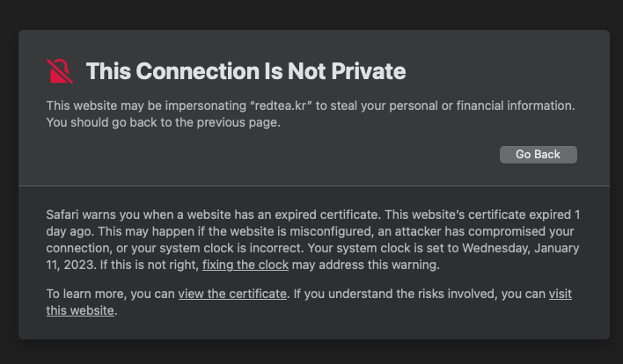Click the 'To learn more, you can' text
623x364 pixels.
111,294
